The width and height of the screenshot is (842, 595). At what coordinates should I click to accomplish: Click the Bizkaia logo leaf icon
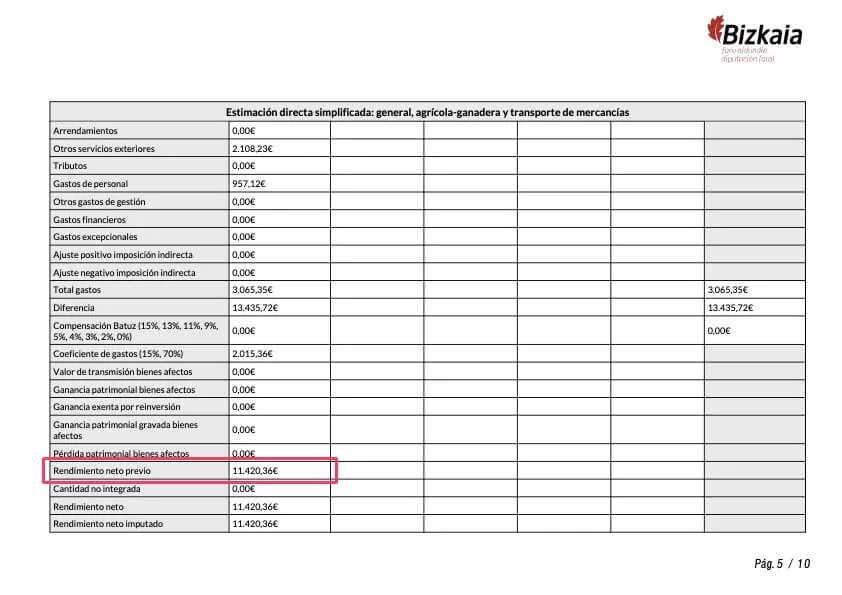click(716, 30)
